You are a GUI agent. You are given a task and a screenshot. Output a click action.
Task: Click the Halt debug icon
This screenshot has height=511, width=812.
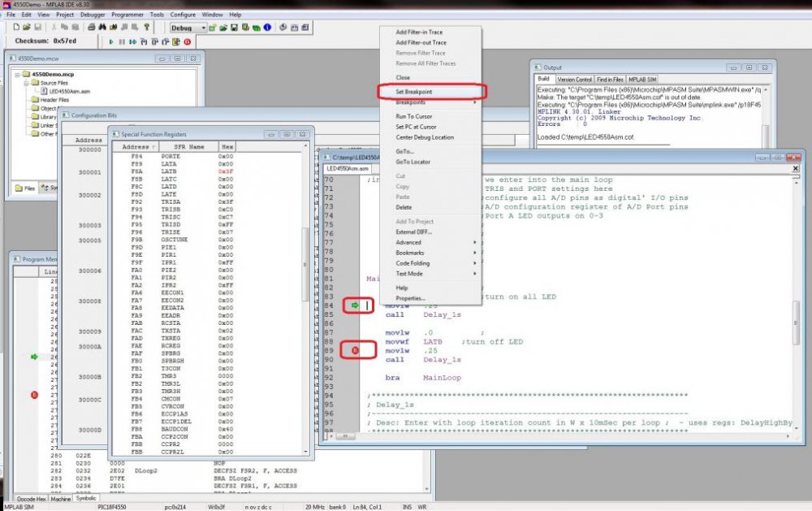[123, 41]
